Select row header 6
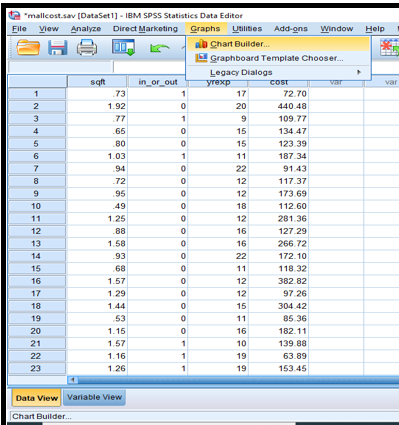399x425 pixels. (37, 156)
